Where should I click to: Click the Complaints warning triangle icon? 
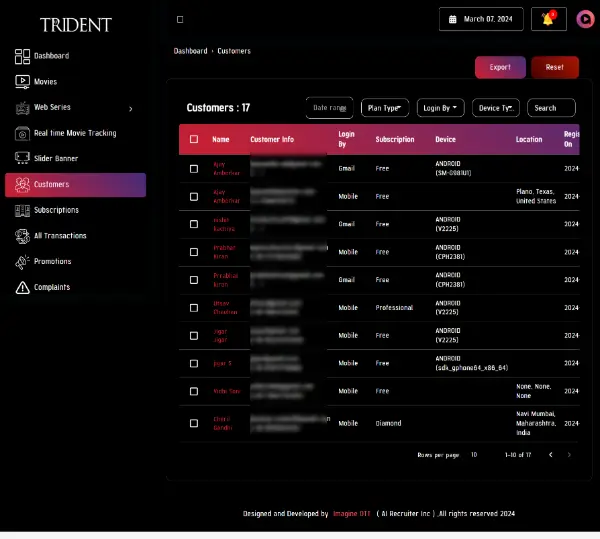click(22, 288)
